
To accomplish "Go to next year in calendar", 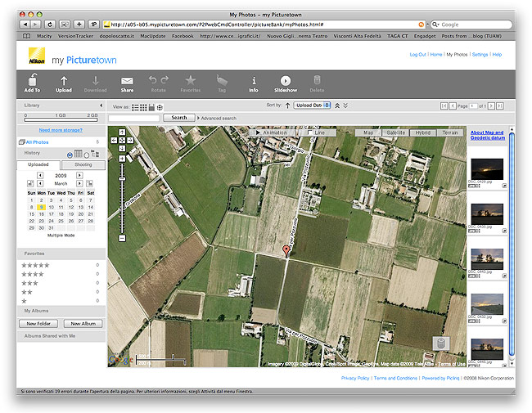I will [x=79, y=175].
